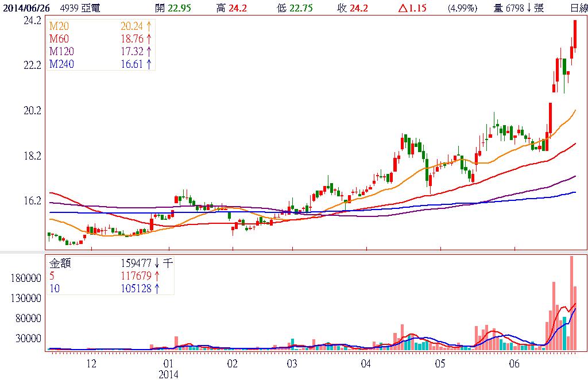Click the 20.2 price axis label
588x380 pixels.
tap(31, 110)
